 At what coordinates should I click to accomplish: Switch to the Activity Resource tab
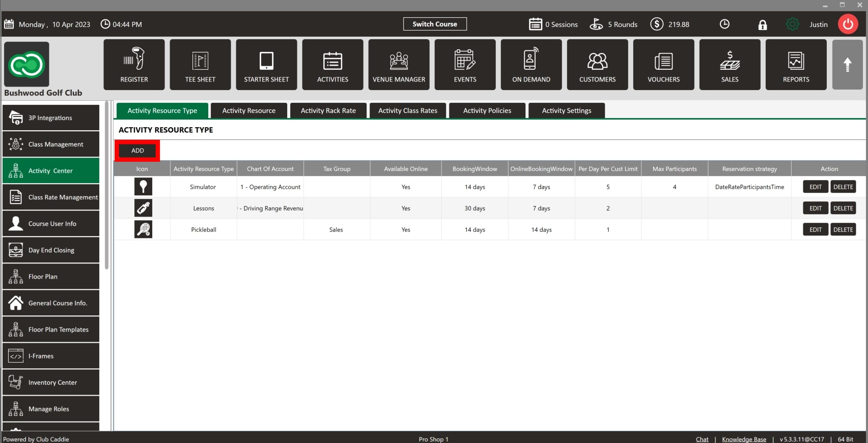point(249,110)
